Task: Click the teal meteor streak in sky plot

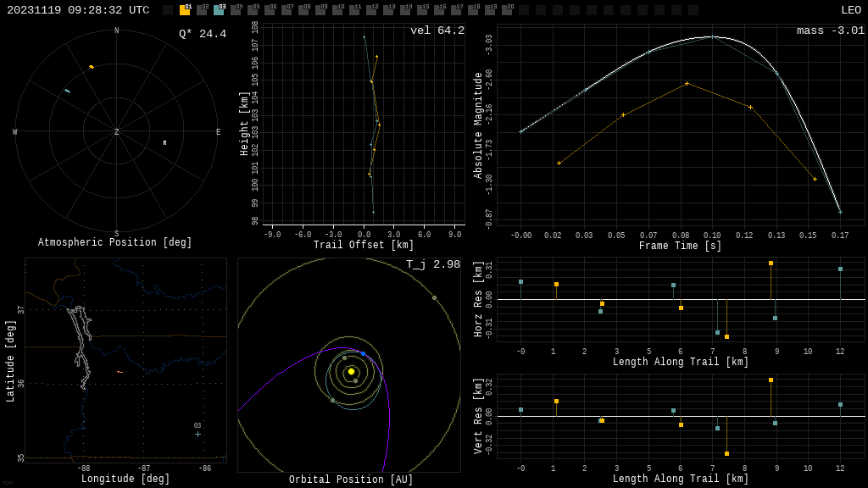Action: tap(68, 91)
